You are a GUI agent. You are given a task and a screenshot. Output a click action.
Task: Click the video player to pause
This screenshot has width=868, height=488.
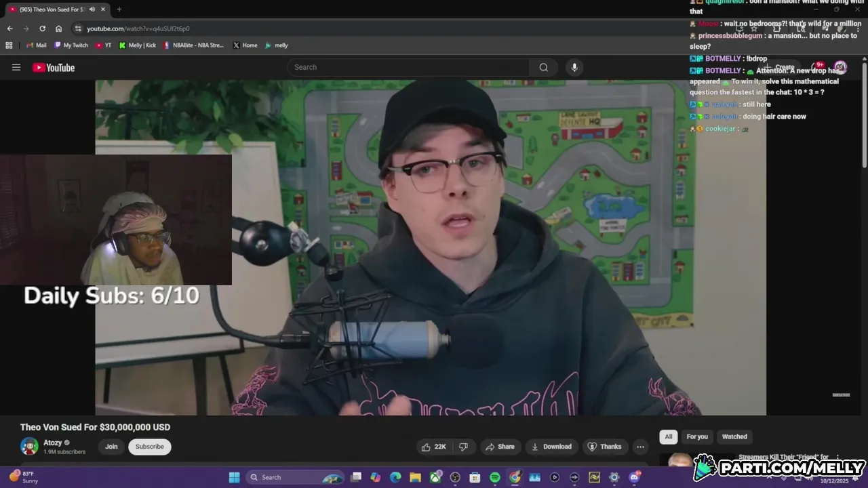point(431,247)
